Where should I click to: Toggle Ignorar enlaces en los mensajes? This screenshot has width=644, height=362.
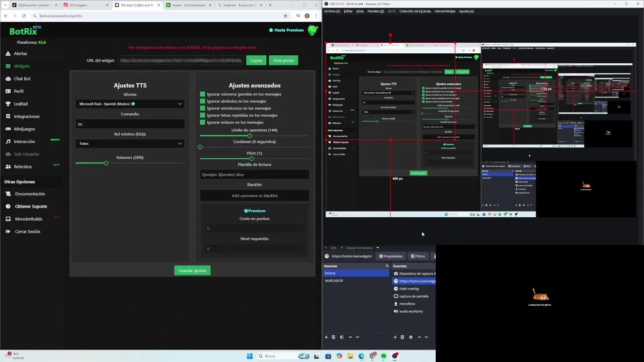202,122
